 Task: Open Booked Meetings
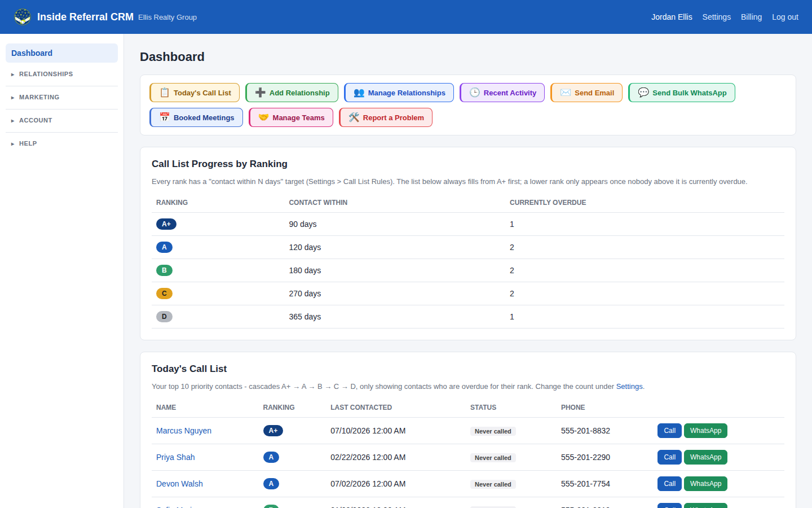tap(196, 117)
